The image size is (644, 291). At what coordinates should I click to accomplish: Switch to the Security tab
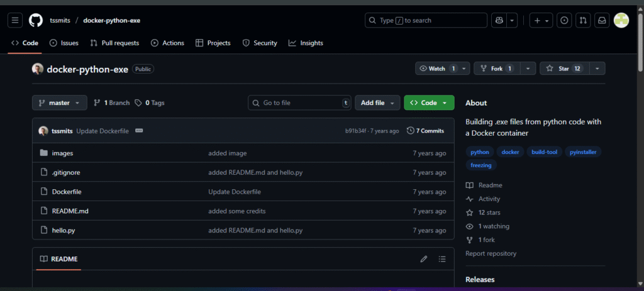click(260, 43)
